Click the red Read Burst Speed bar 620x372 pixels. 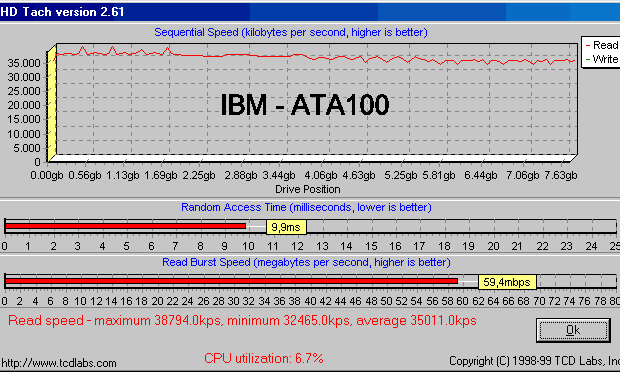point(231,281)
